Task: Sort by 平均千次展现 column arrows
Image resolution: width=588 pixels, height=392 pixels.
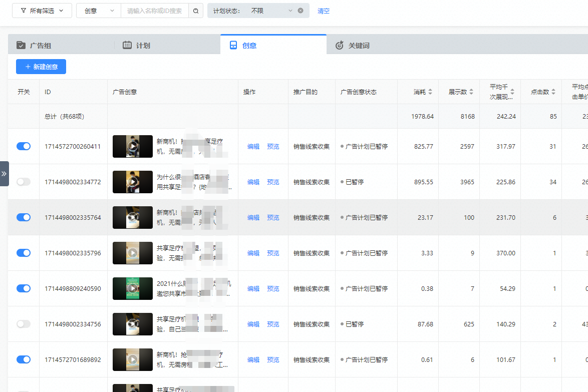Action: coord(512,92)
